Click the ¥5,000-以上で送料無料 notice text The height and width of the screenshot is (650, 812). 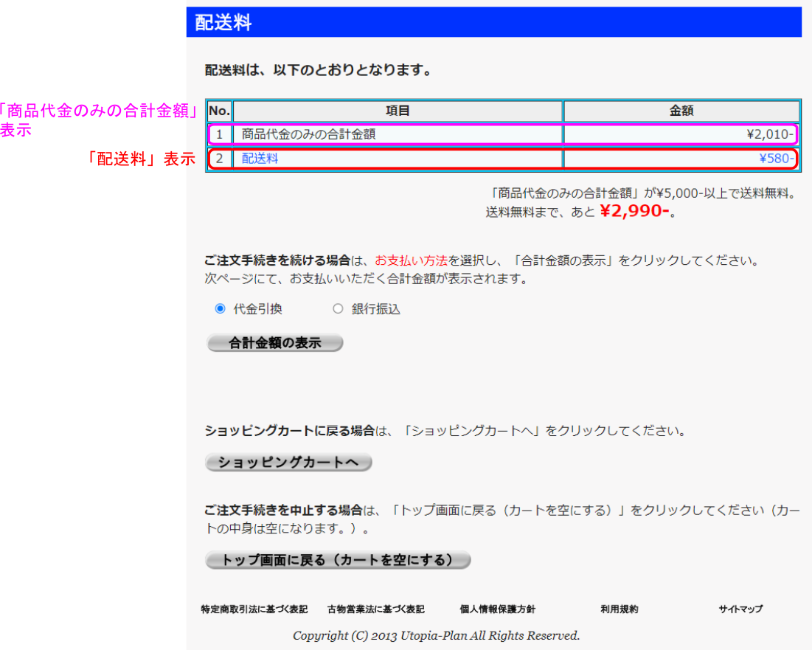642,193
